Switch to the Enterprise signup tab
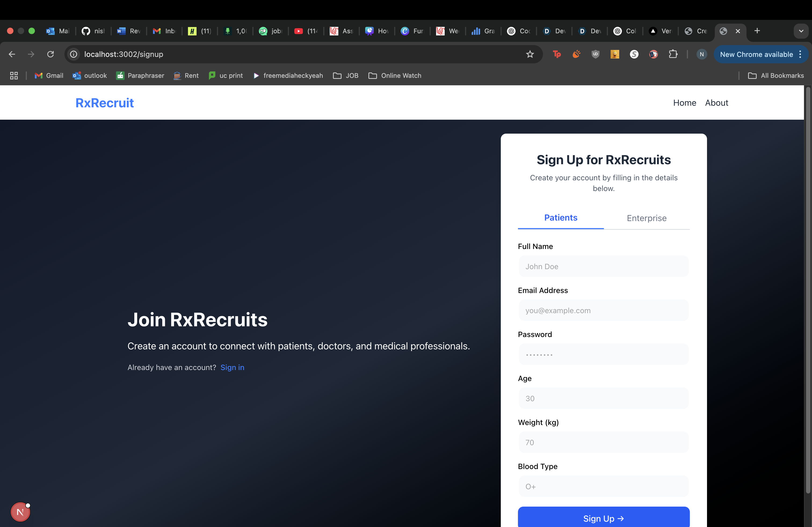Viewport: 812px width, 527px height. (x=646, y=218)
